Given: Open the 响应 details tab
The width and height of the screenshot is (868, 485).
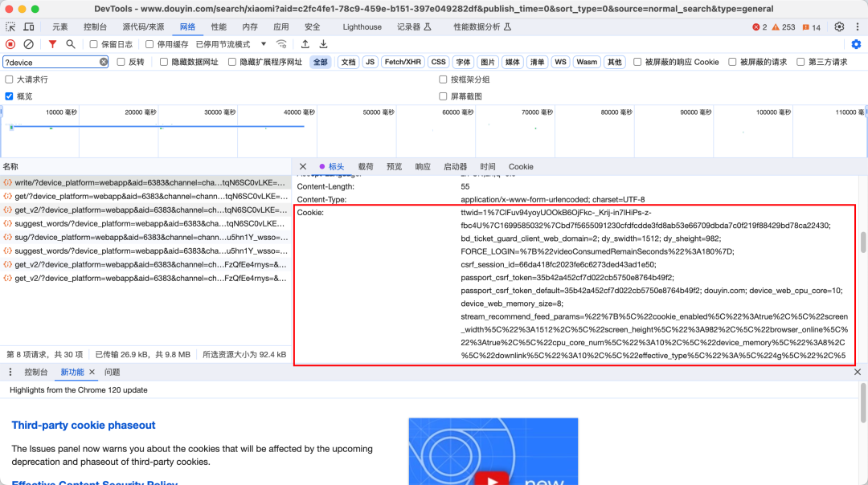Looking at the screenshot, I should point(423,166).
